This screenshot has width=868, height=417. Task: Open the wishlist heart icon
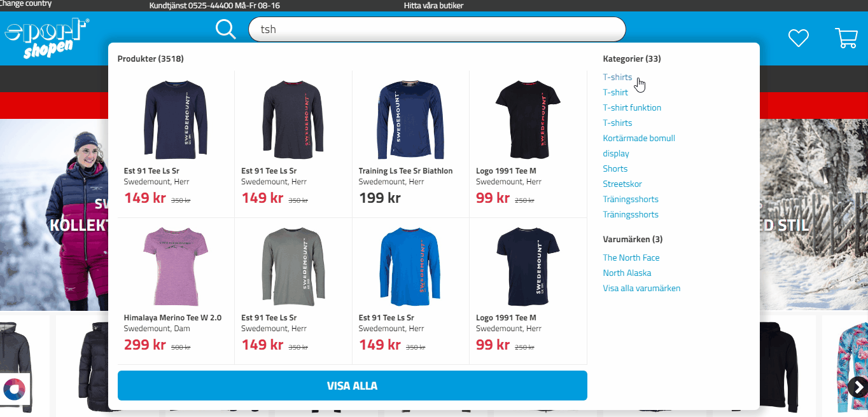click(x=798, y=38)
